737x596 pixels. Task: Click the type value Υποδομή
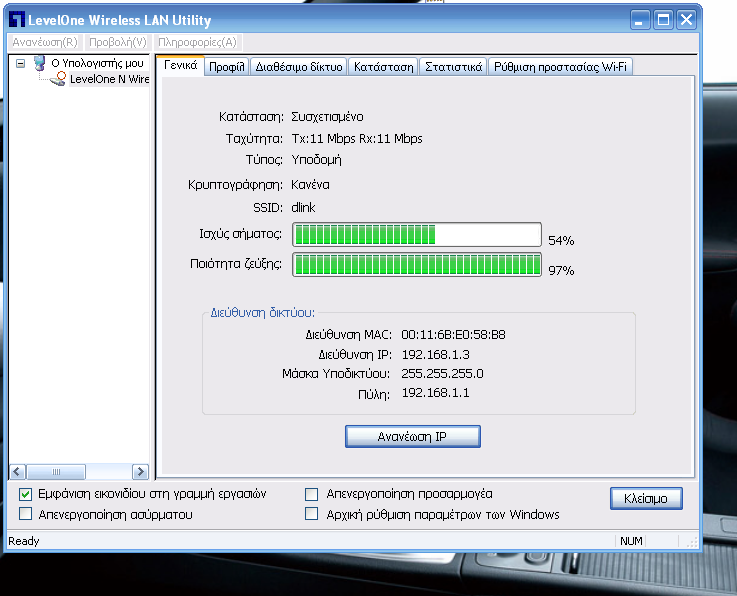tap(316, 160)
